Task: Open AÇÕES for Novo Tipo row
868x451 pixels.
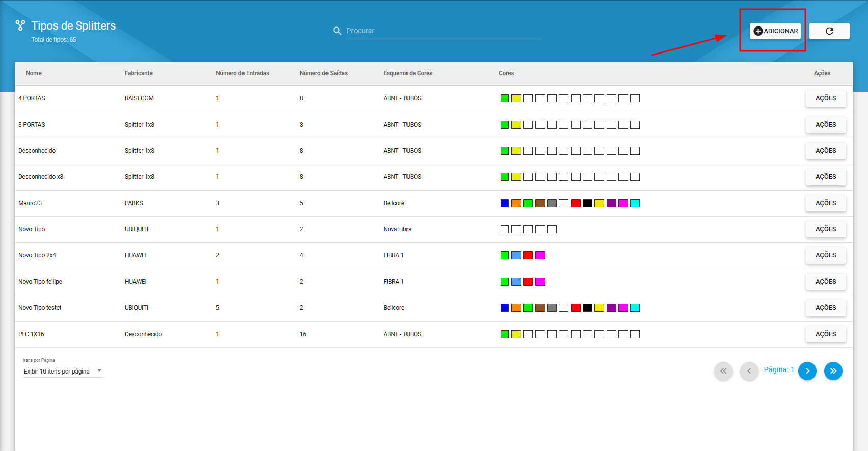Action: [x=826, y=229]
